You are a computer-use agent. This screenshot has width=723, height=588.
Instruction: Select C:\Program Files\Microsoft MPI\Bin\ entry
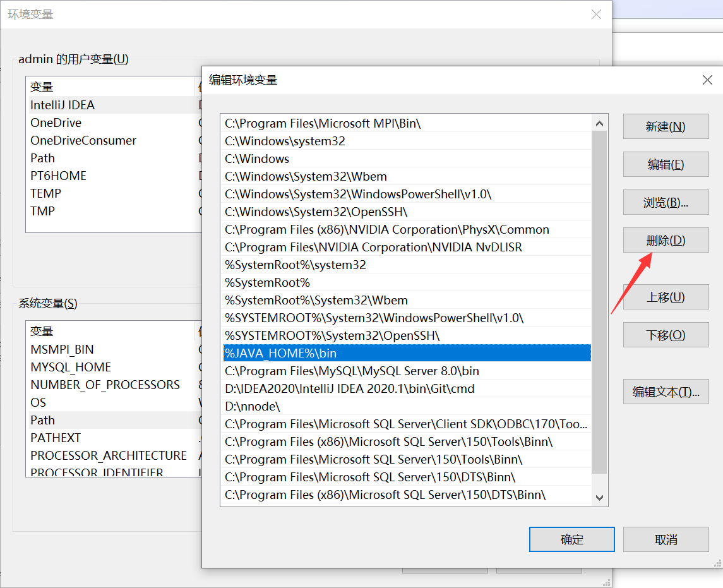[407, 124]
